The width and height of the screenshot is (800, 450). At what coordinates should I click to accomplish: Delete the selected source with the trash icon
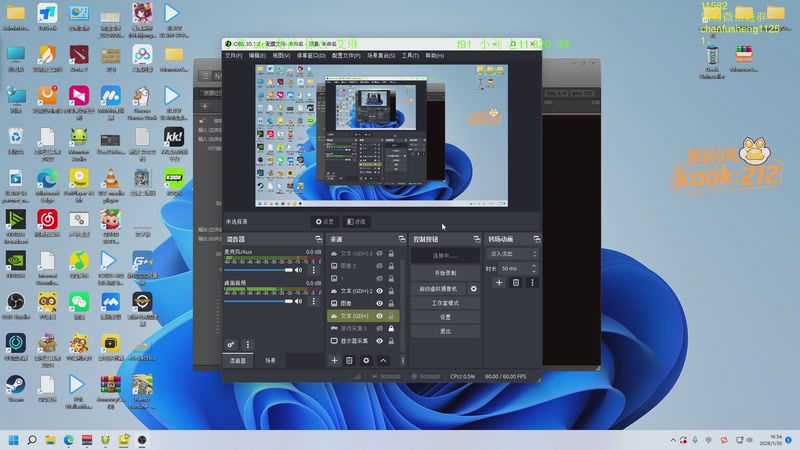[x=349, y=360]
